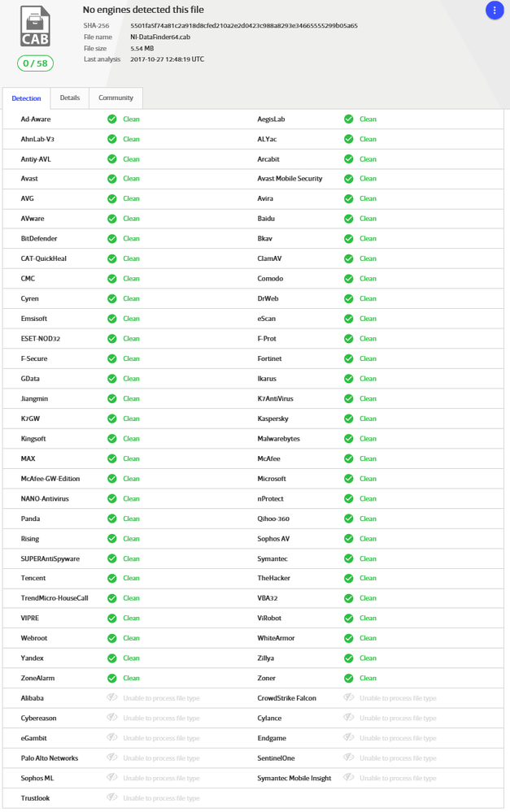Click the 0 / 58 detection score badge
The height and width of the screenshot is (812, 510).
[35, 63]
